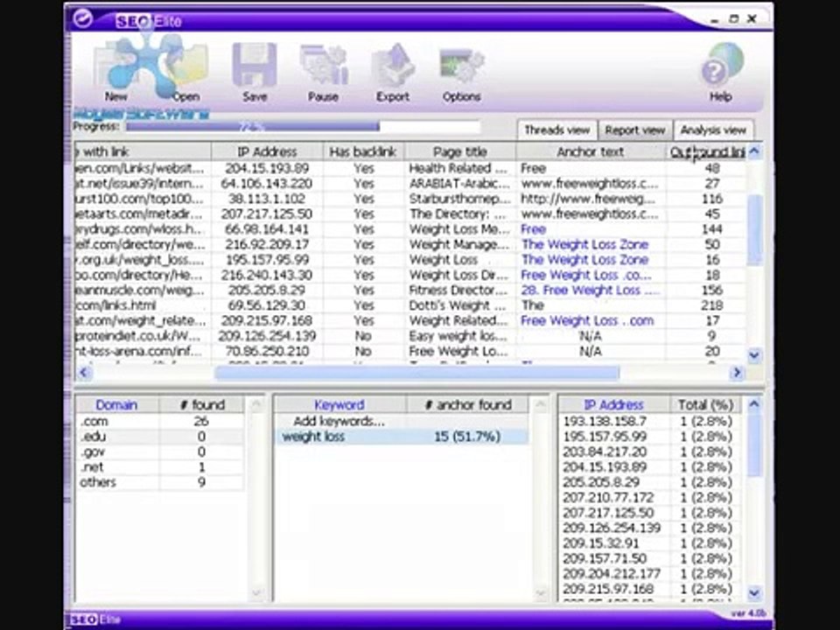This screenshot has height=630, width=840.
Task: Select table cell with IP 64.106.143.220
Action: [x=267, y=184]
